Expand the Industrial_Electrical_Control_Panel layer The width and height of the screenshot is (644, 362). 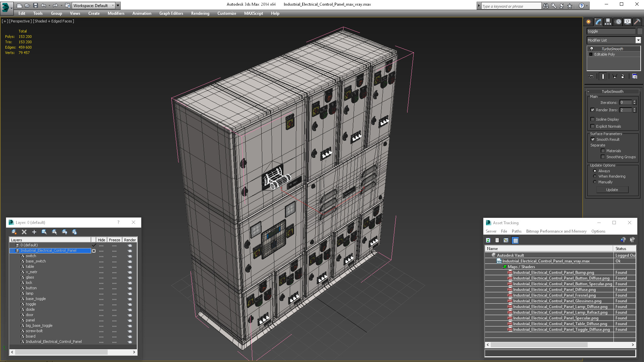[12, 251]
